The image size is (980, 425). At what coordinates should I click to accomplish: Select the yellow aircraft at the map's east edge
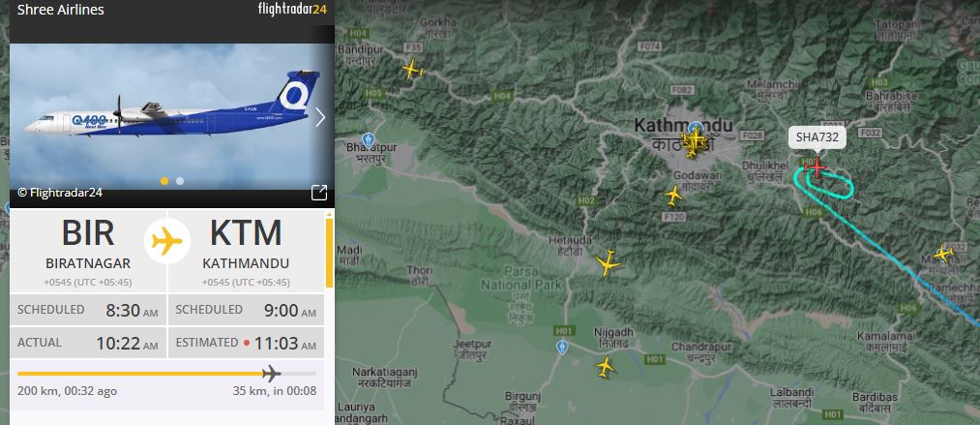click(x=943, y=253)
